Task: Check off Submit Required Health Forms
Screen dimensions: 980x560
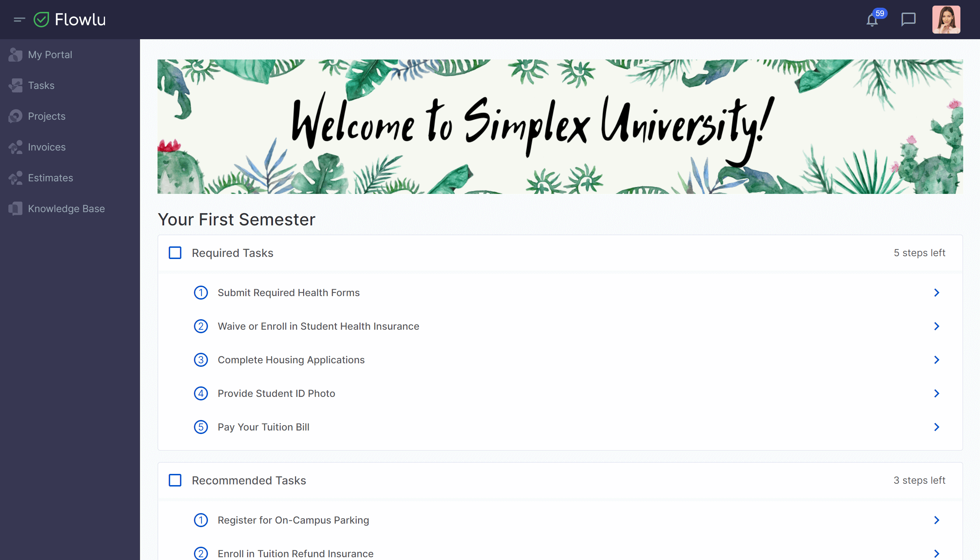Action: coord(201,292)
